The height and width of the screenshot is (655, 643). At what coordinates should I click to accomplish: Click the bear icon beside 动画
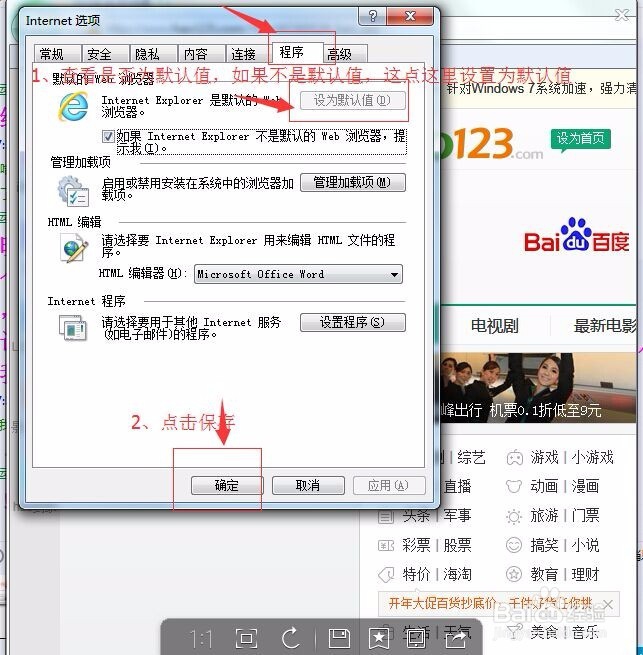click(514, 487)
